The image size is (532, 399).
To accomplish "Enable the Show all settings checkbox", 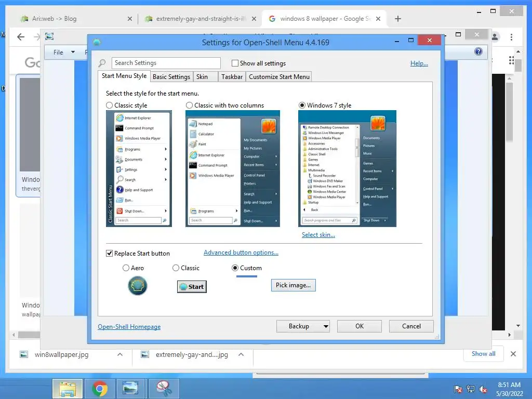I will pos(235,63).
